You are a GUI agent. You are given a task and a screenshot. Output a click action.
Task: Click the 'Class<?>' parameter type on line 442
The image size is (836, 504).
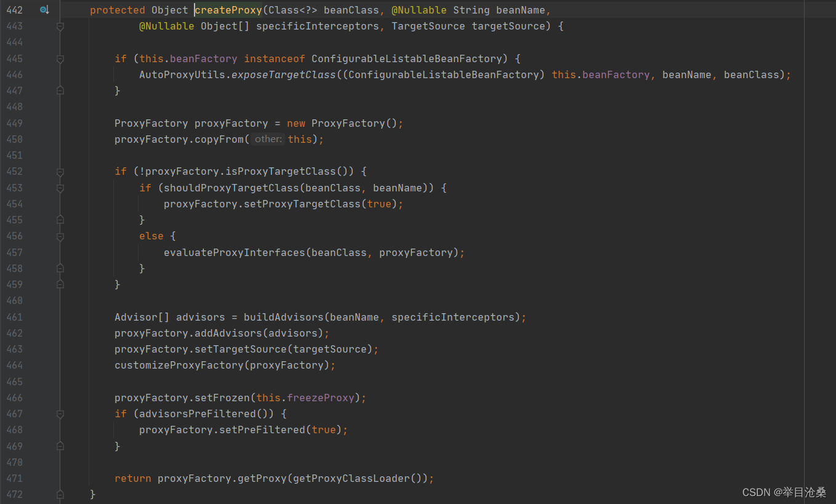(x=293, y=10)
